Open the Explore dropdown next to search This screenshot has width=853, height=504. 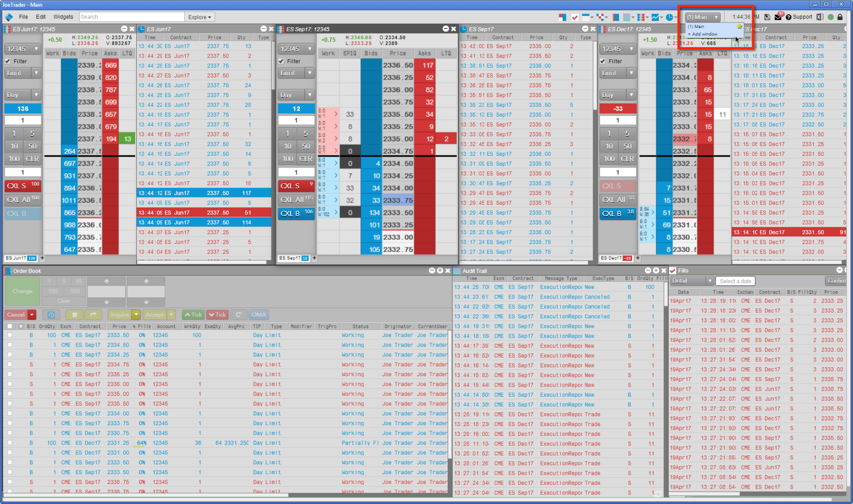199,17
